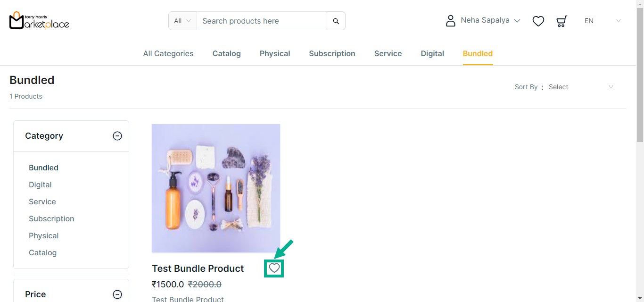
Task: Switch to the Digital tab
Action: 432,54
